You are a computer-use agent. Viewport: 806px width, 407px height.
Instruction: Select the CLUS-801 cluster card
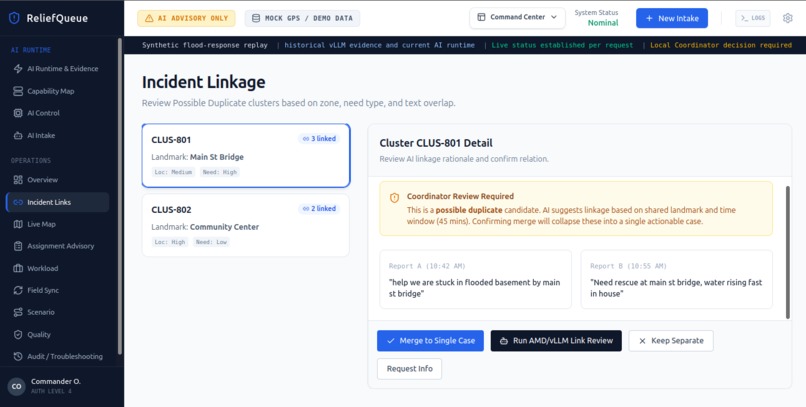click(x=246, y=155)
